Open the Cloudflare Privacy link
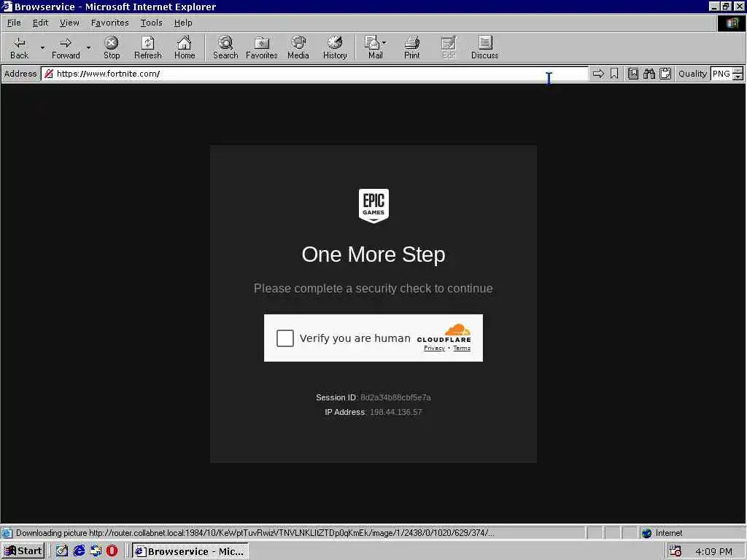Screen dimensions: 747x560 [x=434, y=348]
